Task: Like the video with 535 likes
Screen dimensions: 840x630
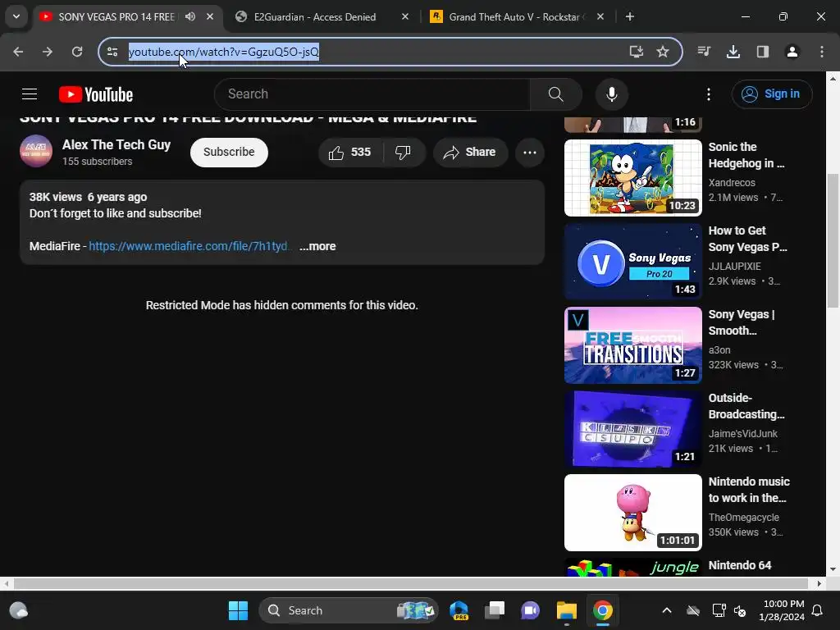Action: (x=351, y=152)
